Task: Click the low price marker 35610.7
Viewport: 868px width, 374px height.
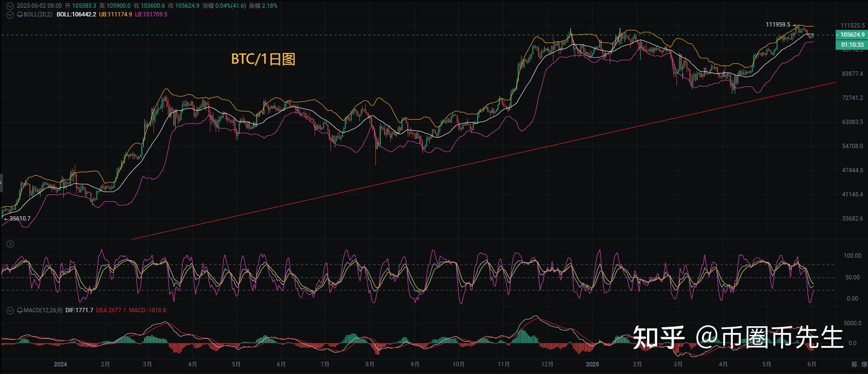Action: 20,219
